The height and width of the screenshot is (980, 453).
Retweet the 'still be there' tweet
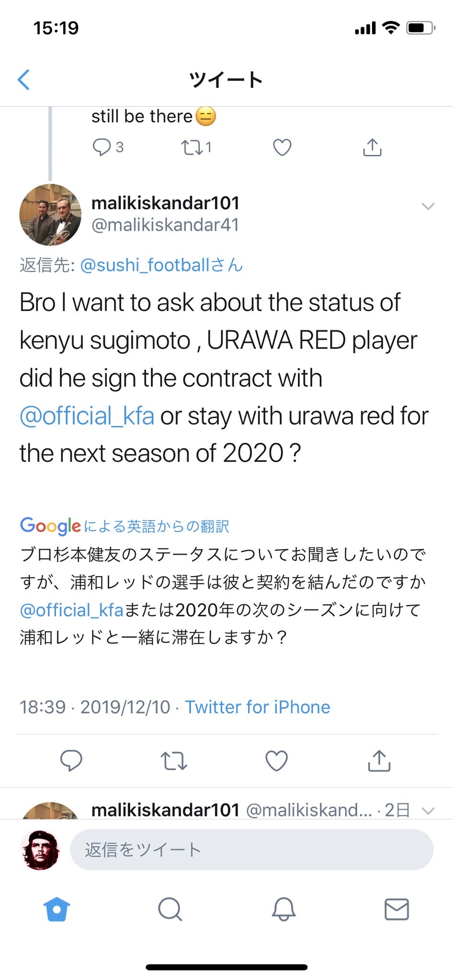[x=192, y=147]
